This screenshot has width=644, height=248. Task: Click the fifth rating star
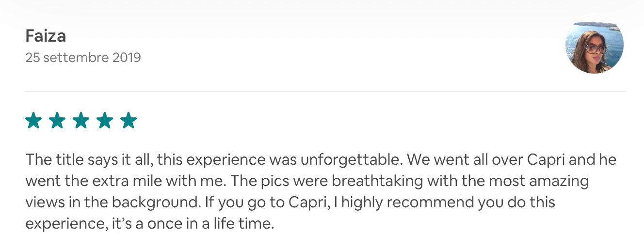coord(129,120)
